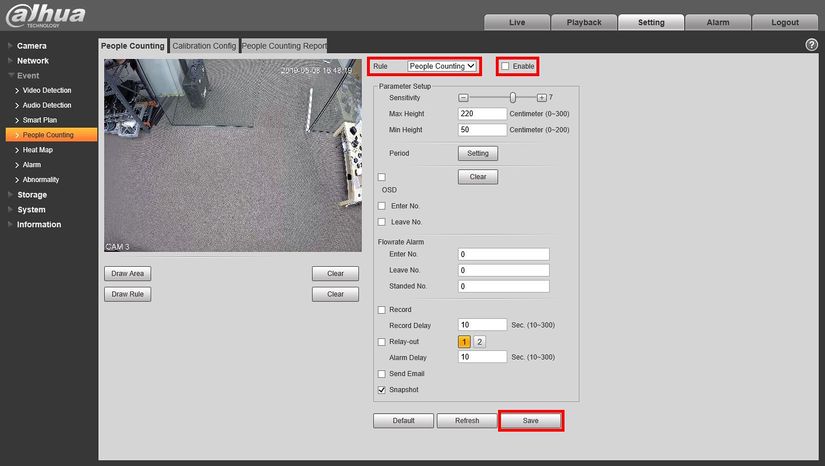The image size is (825, 466).
Task: Toggle the OSD checkbox above OSD label
Action: coord(381,177)
